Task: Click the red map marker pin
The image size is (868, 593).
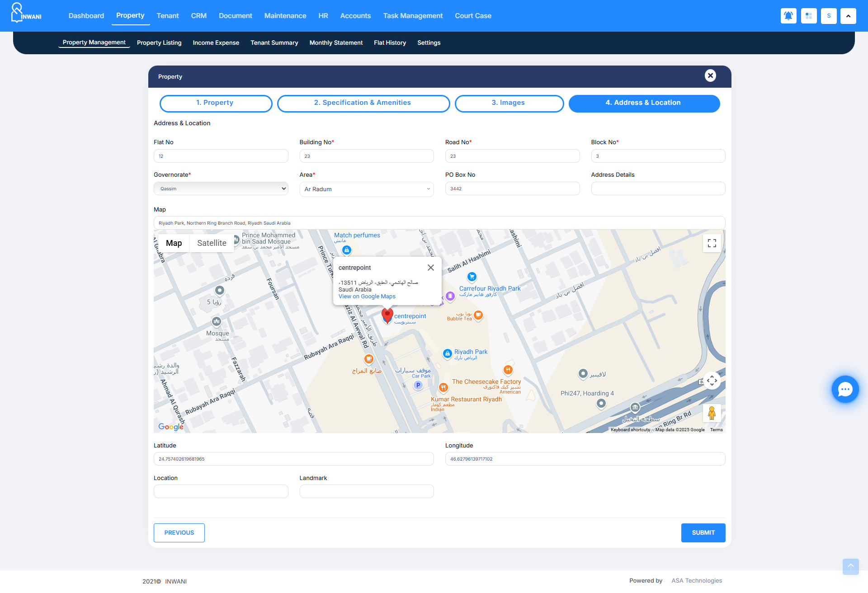Action: pos(387,315)
